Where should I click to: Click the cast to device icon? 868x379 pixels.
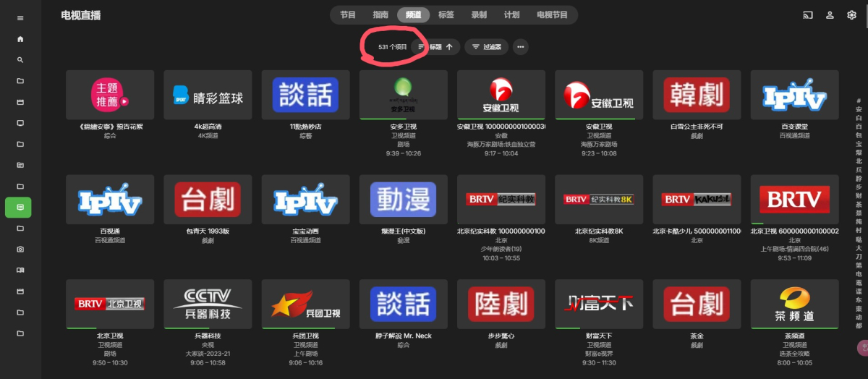coord(808,15)
